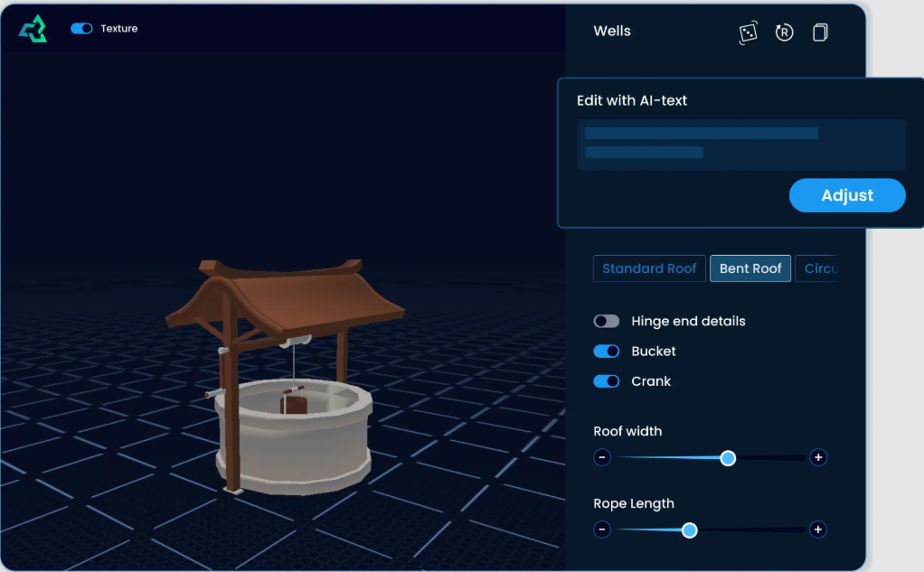Image resolution: width=924 pixels, height=572 pixels.
Task: Select the partially visible Circu roof tab
Action: pyautogui.click(x=816, y=268)
